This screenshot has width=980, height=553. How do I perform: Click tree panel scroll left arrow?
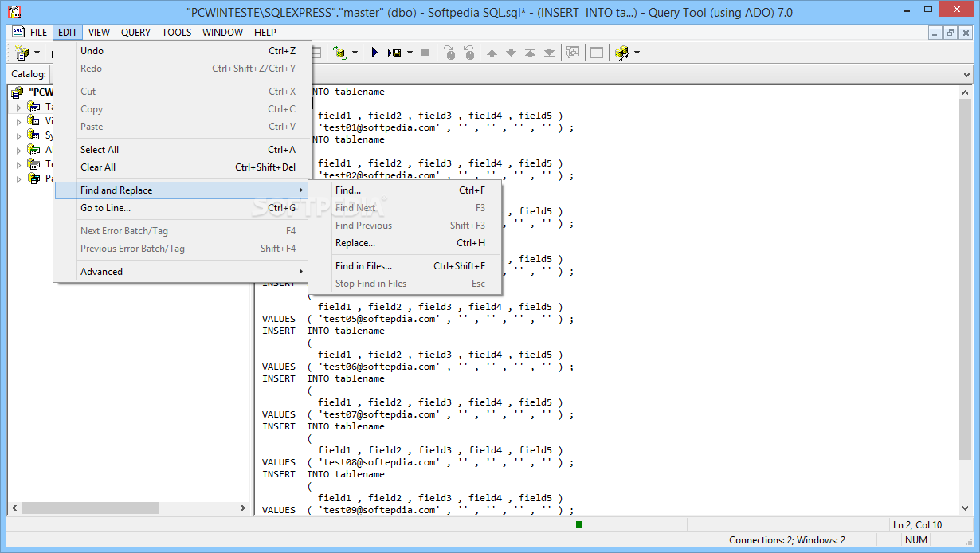click(14, 508)
